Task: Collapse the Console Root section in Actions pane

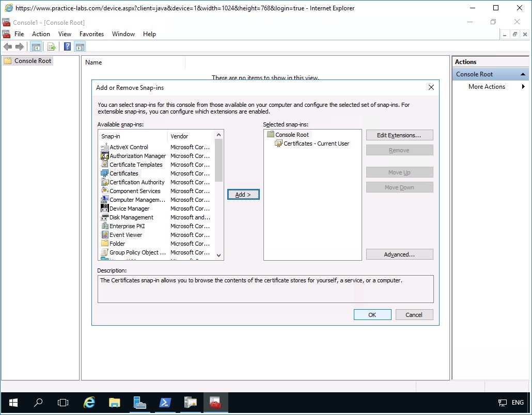Action: pos(522,74)
